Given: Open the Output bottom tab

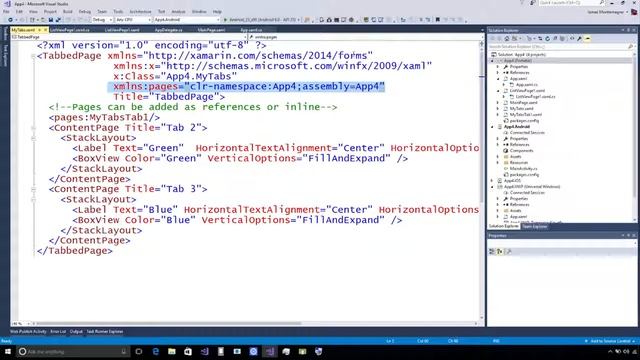Looking at the screenshot, I should click(x=76, y=331).
